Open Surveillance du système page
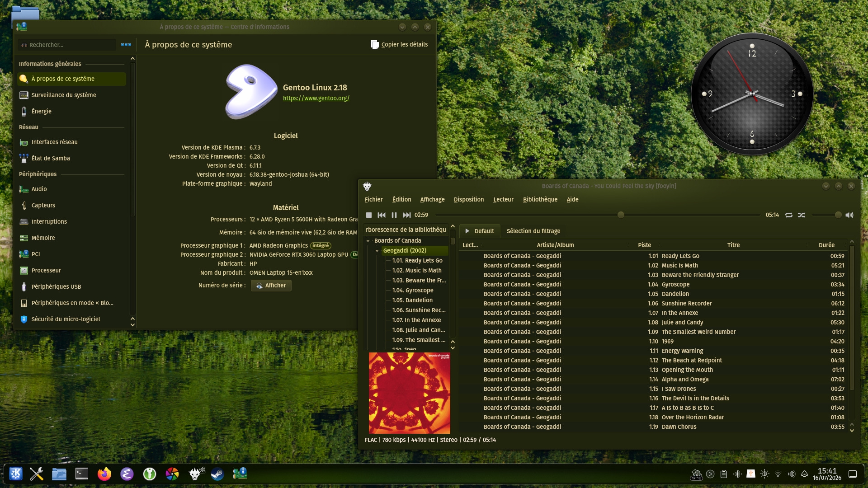This screenshot has width=868, height=488. 71,95
